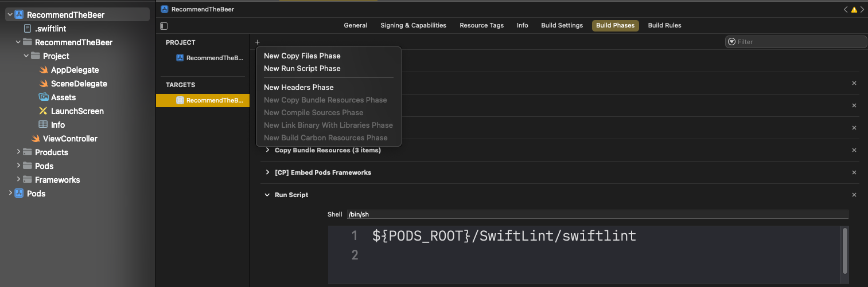The width and height of the screenshot is (868, 287).
Task: Click the Frameworks folder icon
Action: (x=27, y=180)
